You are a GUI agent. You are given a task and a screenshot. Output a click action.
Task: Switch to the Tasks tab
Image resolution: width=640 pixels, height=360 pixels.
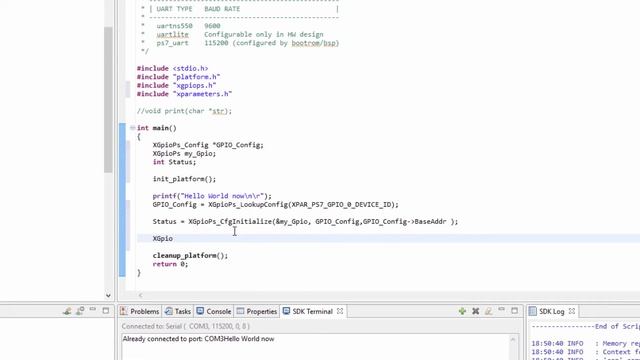(178, 311)
